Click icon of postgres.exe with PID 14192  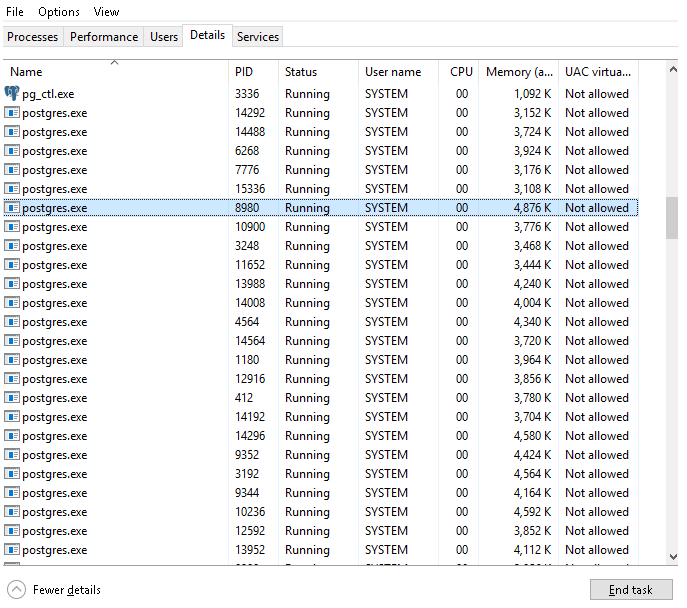pyautogui.click(x=12, y=417)
